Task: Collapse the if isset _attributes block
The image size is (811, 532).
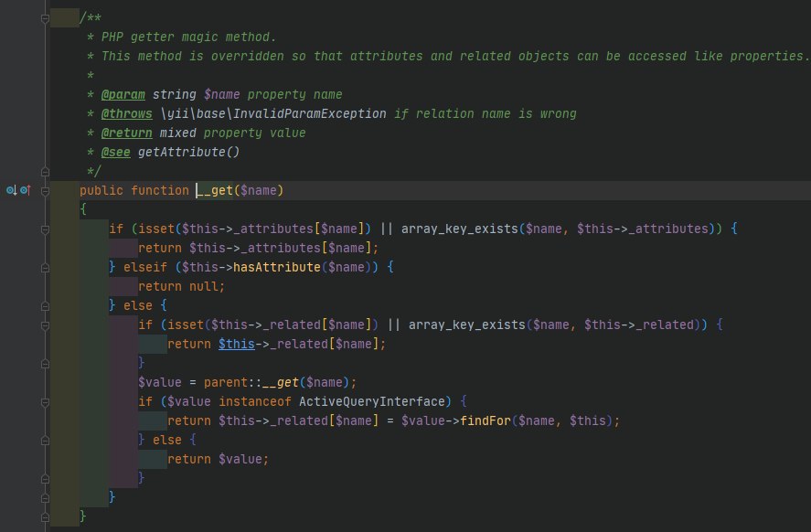Action: 45,229
